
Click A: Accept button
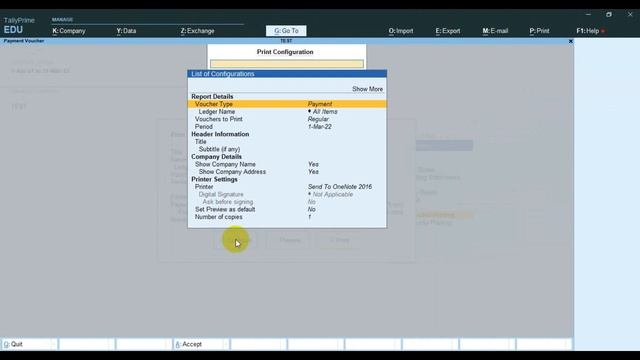[200, 344]
